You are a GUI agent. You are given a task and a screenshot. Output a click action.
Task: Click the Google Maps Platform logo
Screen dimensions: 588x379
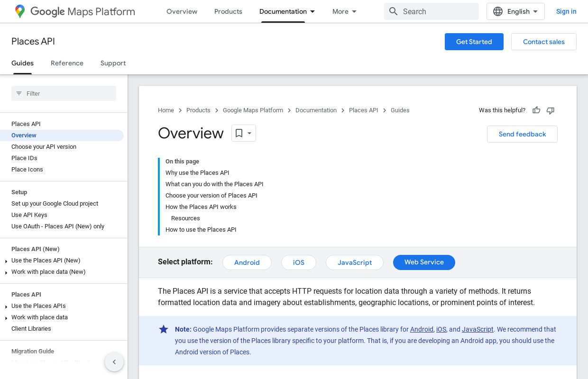tap(75, 11)
